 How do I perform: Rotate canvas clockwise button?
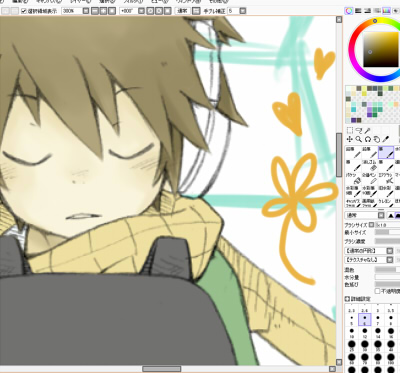click(159, 11)
